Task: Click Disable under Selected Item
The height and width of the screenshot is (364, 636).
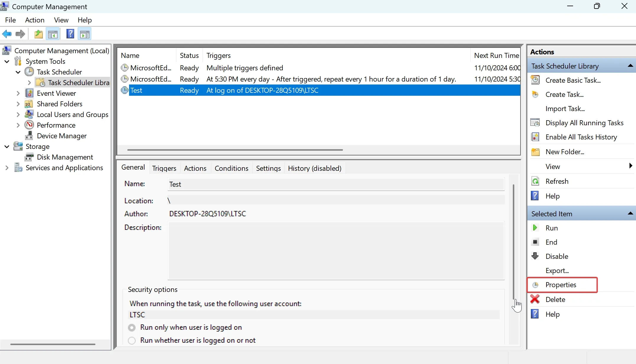Action: pyautogui.click(x=556, y=256)
